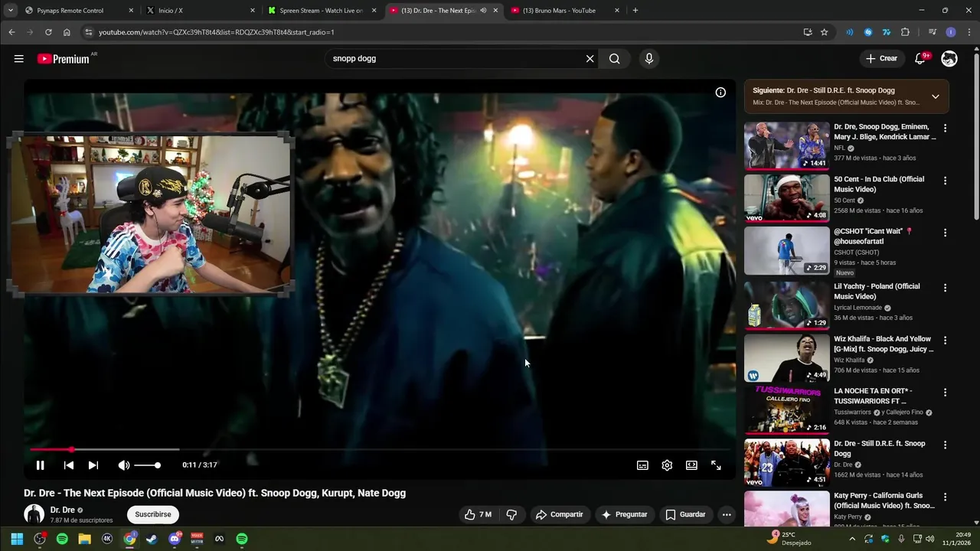Open the player settings gear
This screenshot has height=551, width=980.
667,465
